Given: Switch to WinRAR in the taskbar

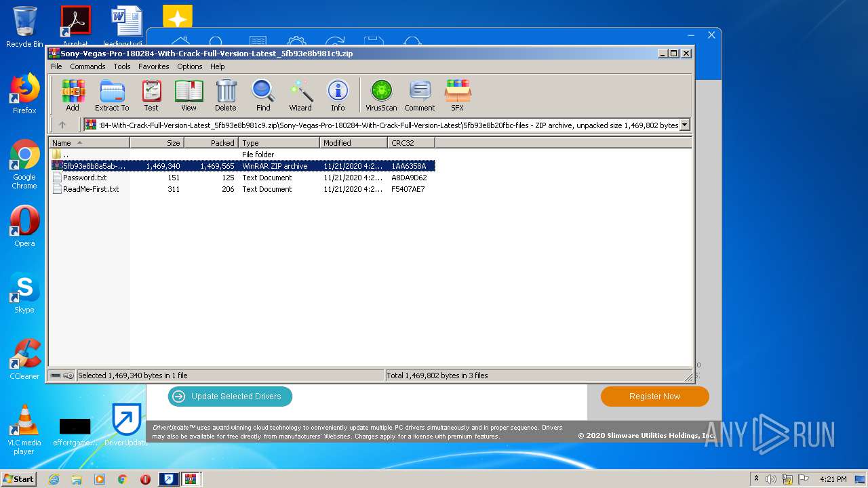Looking at the screenshot, I should click(191, 479).
